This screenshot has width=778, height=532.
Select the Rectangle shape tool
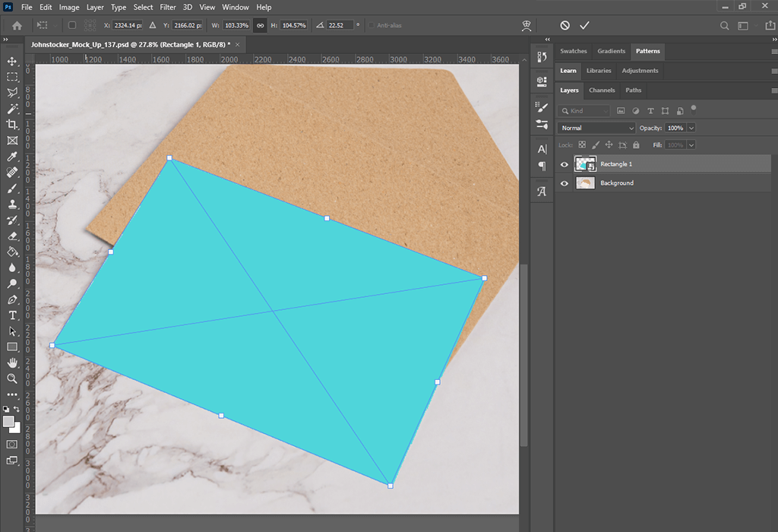point(12,347)
